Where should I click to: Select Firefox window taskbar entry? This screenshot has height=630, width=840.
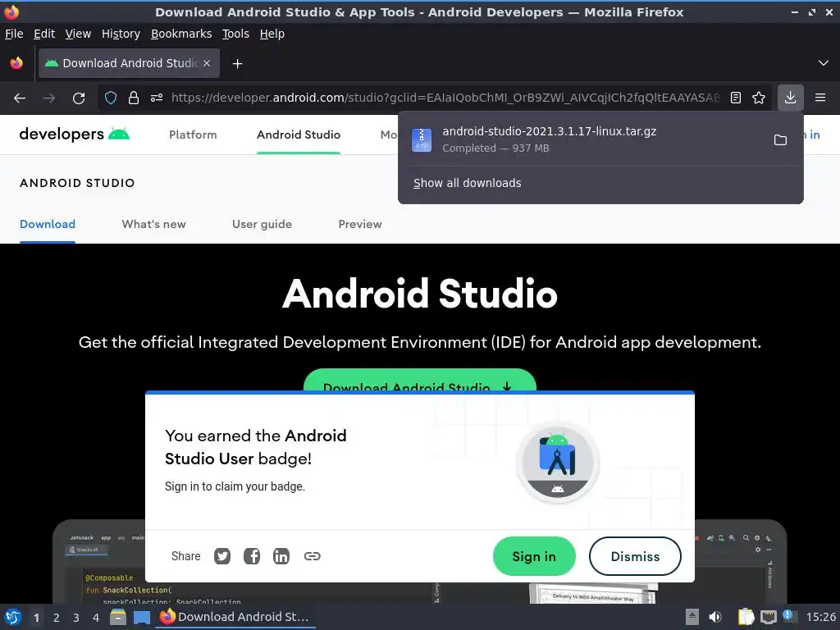coord(235,617)
